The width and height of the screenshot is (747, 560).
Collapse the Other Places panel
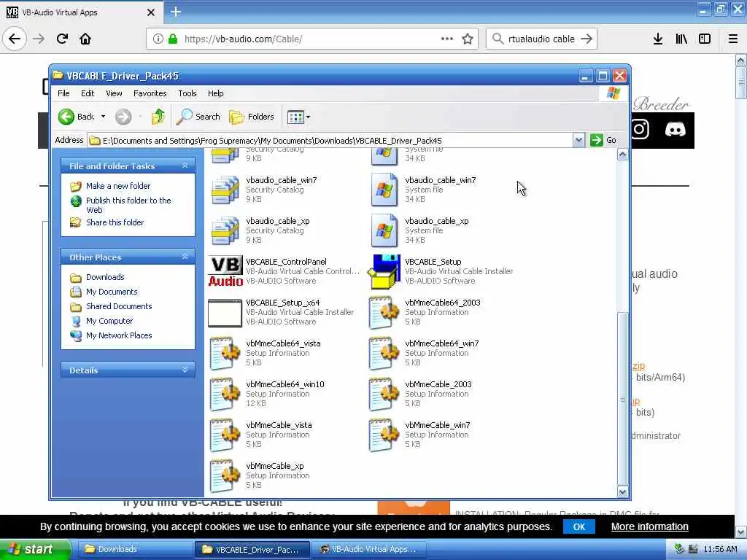click(x=185, y=257)
